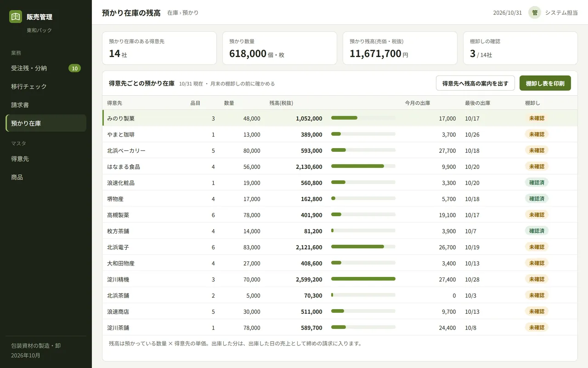Viewport: 588px width, 368px height.
Task: Click the 2,121,600 balance value
Action: pos(309,247)
